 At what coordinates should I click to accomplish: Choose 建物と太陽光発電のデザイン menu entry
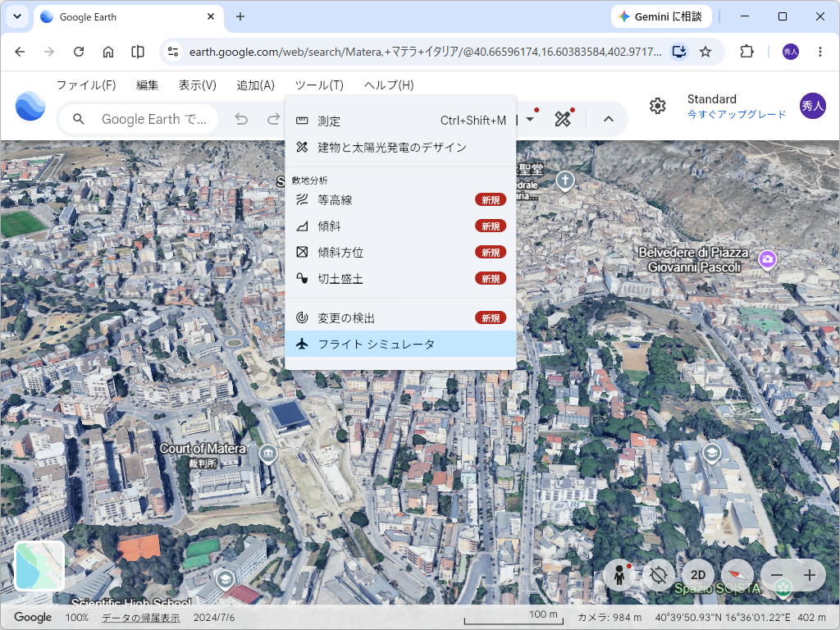(400, 148)
